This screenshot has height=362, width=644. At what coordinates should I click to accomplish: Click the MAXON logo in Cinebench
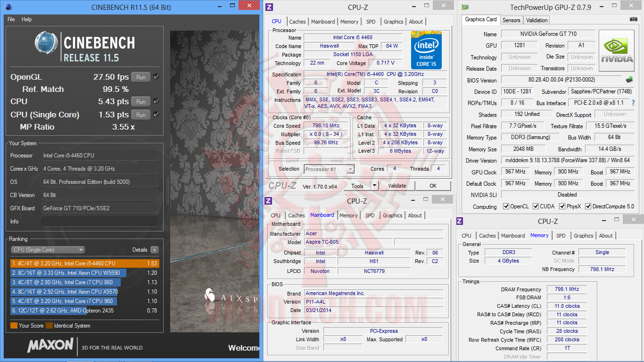[x=50, y=346]
